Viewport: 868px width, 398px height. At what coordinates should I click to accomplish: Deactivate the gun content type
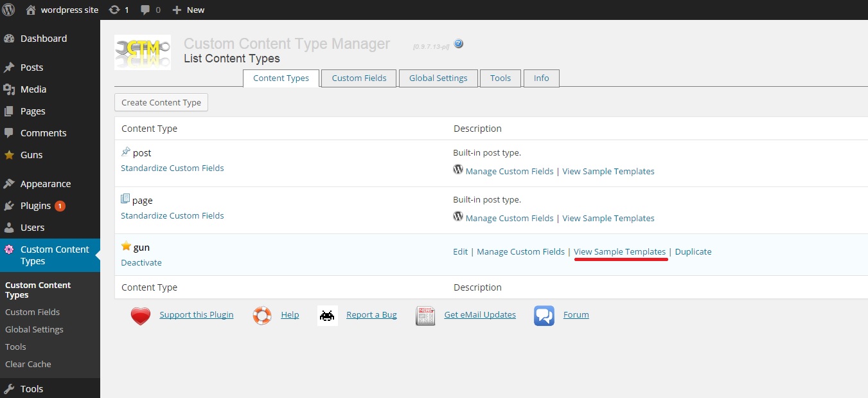tap(141, 263)
